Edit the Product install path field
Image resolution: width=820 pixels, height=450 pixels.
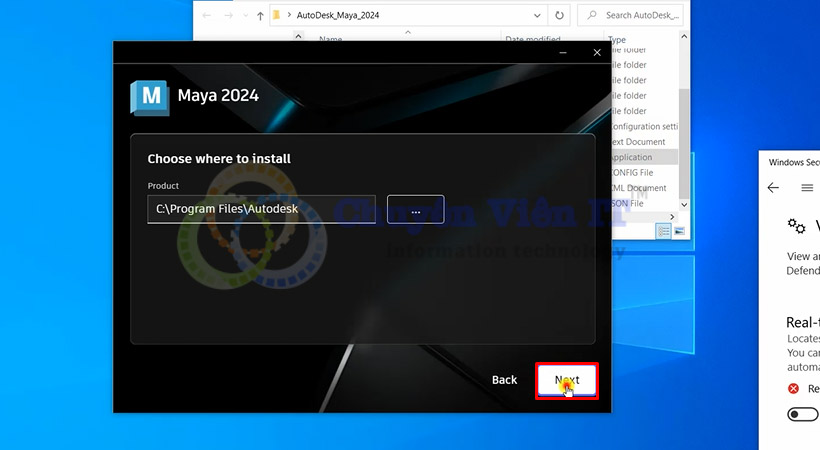tap(261, 209)
